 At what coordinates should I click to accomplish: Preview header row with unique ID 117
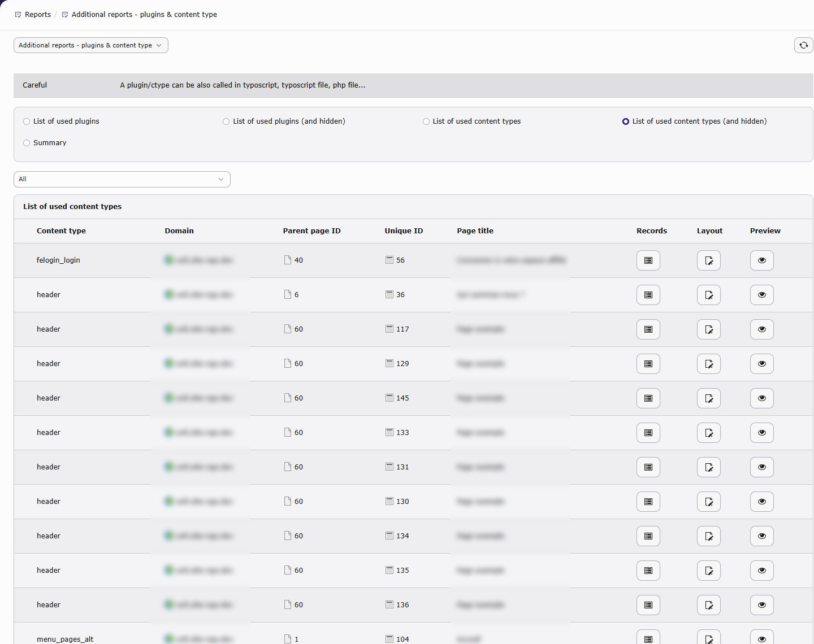pyautogui.click(x=762, y=329)
